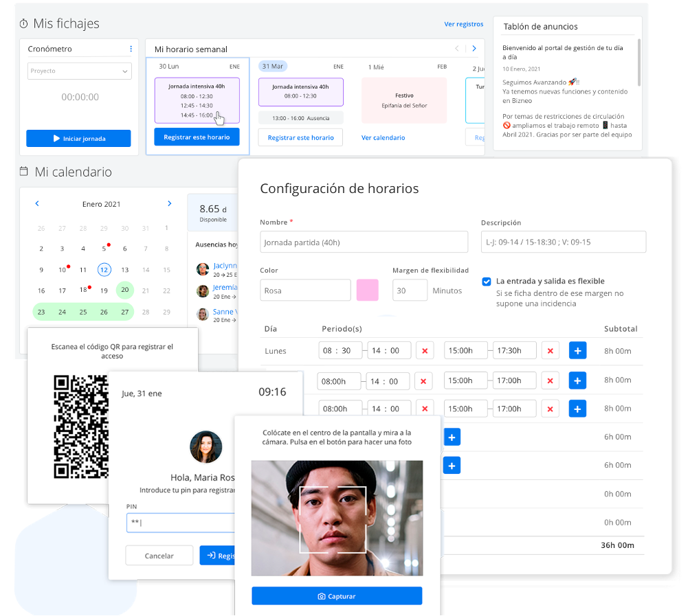The height and width of the screenshot is (616, 690).
Task: Click the face camera preview image
Action: [x=337, y=518]
